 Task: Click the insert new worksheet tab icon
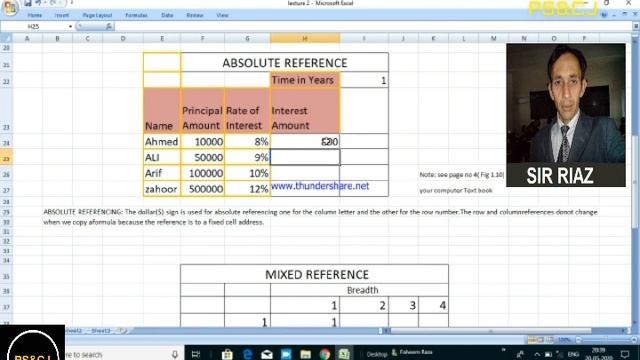[122, 331]
